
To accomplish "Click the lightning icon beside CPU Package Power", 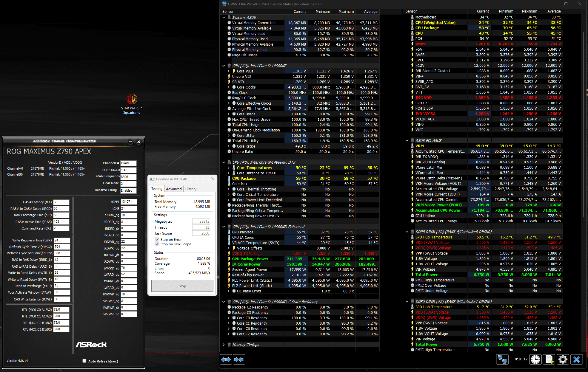I will coord(229,259).
